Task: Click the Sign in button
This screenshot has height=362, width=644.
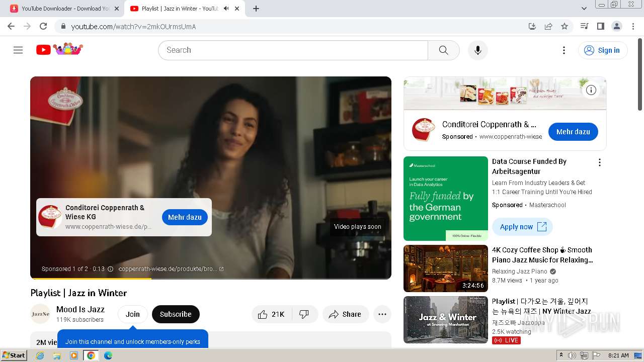Action: (x=603, y=50)
